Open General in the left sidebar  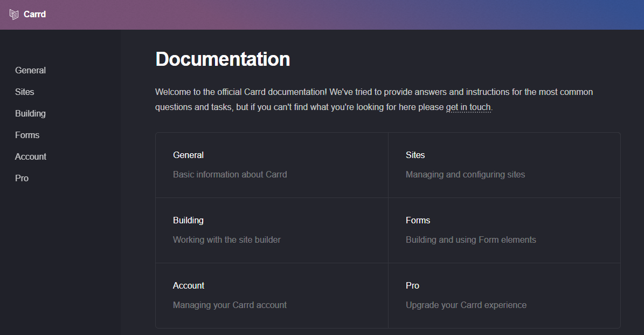[30, 70]
